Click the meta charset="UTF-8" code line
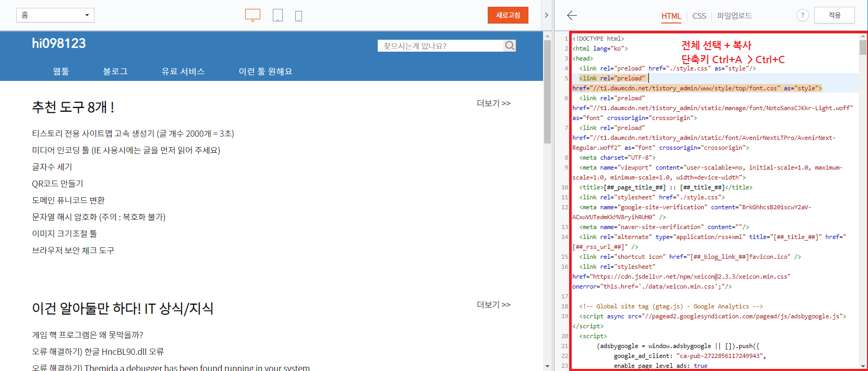 [617, 158]
